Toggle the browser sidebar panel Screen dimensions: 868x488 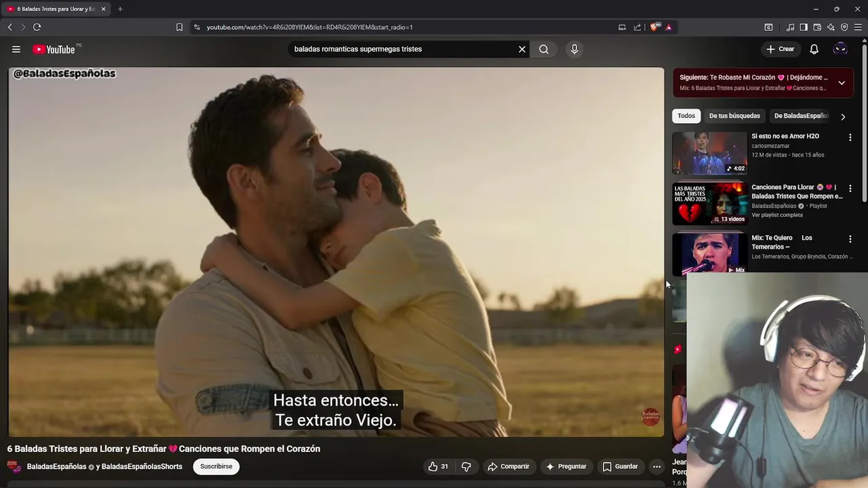pyautogui.click(x=804, y=27)
